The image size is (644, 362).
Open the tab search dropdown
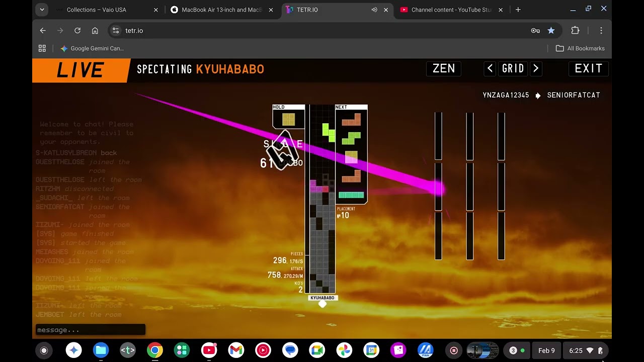pyautogui.click(x=42, y=10)
